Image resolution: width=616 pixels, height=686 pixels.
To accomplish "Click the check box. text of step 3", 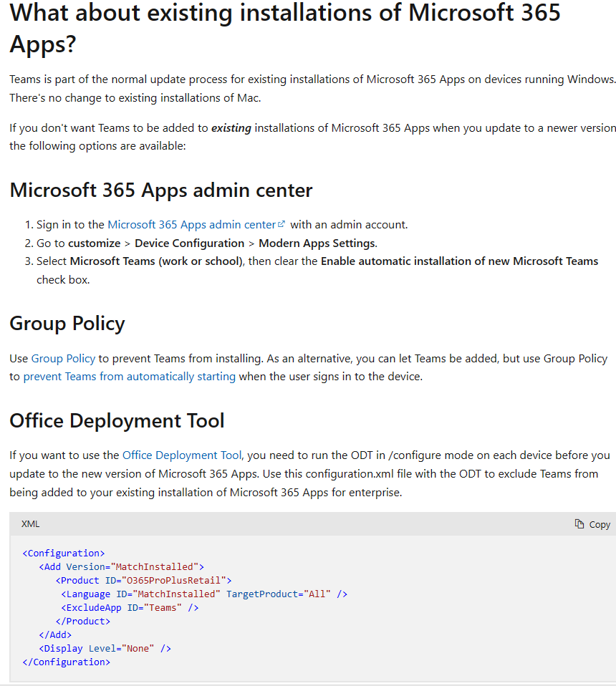I will [x=63, y=279].
